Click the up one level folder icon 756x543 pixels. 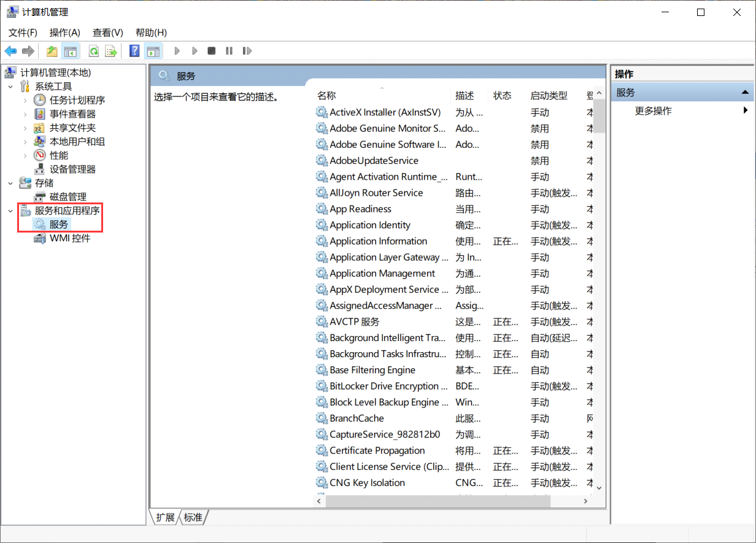[x=52, y=50]
